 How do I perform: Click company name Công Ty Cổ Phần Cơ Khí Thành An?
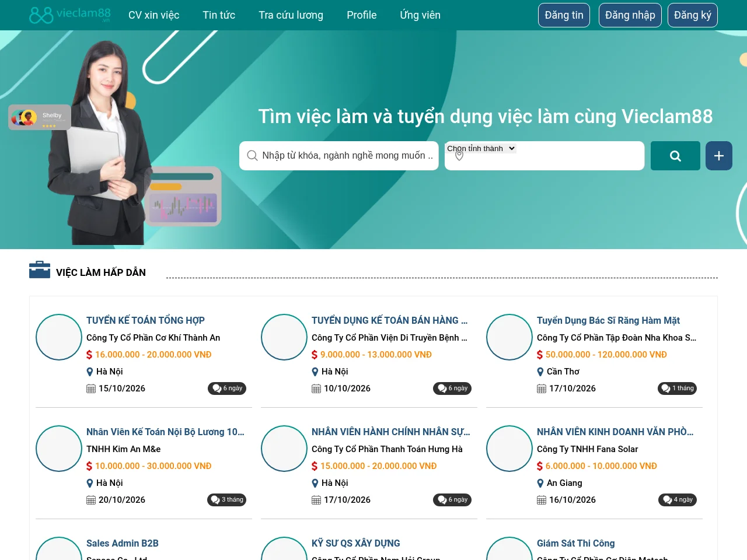click(153, 338)
